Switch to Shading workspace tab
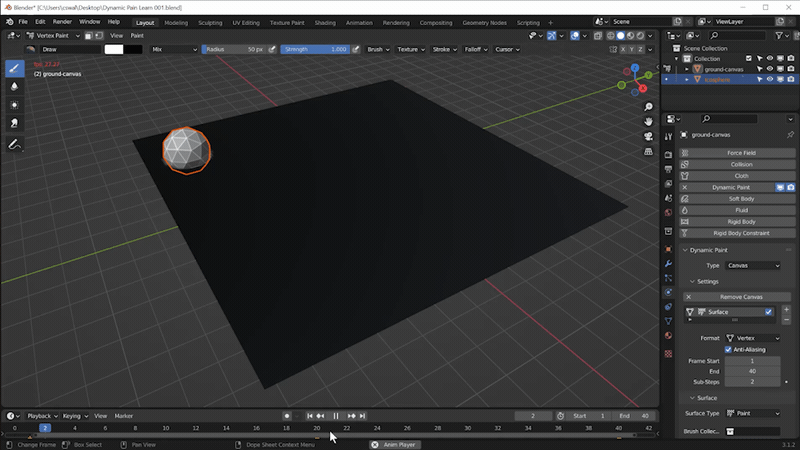Screen dimensions: 800x450 tap(325, 22)
